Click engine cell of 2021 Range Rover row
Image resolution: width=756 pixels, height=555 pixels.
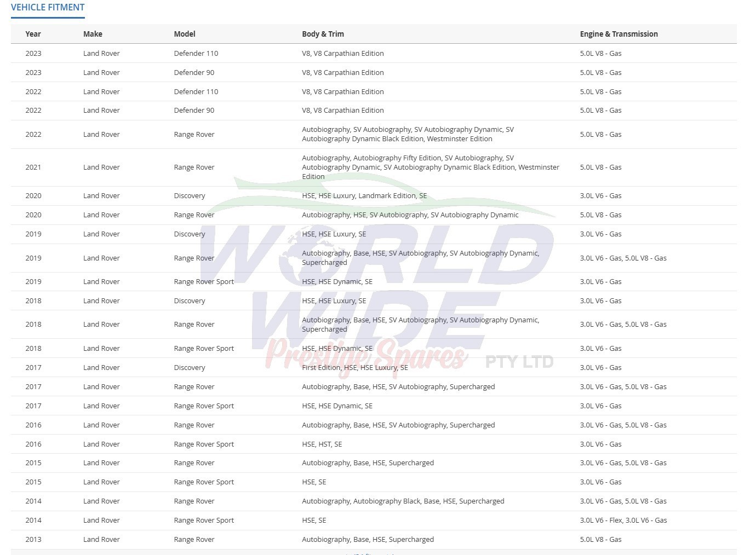601,167
